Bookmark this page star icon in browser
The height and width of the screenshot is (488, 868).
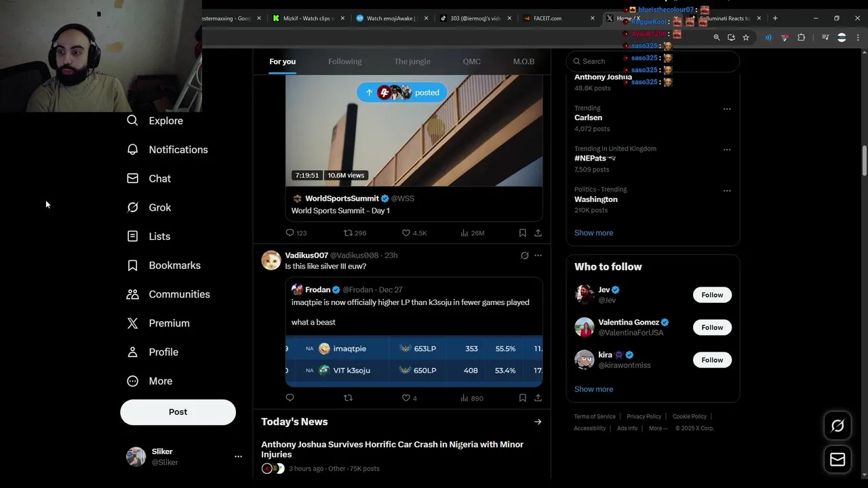(746, 37)
